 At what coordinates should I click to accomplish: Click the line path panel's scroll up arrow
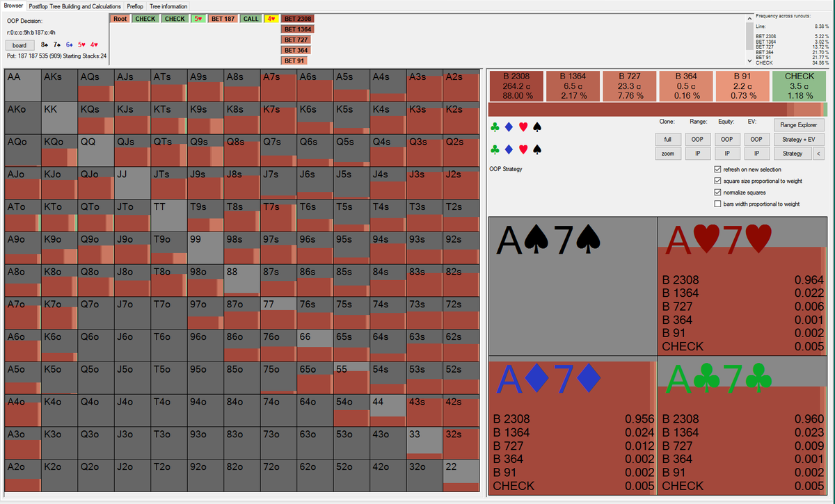coord(749,17)
